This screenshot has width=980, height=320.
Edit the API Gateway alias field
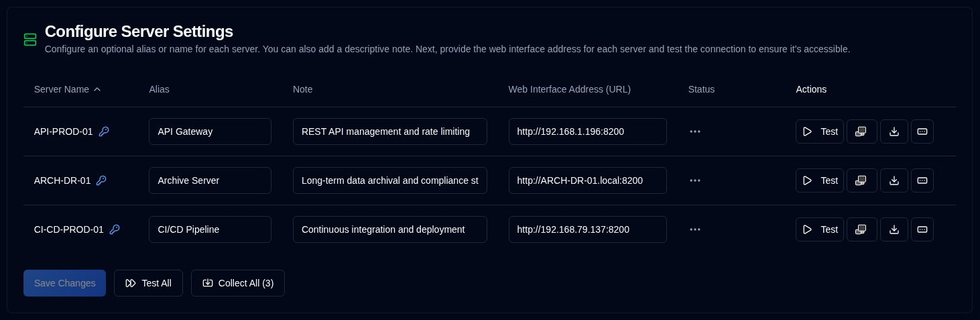(x=210, y=131)
